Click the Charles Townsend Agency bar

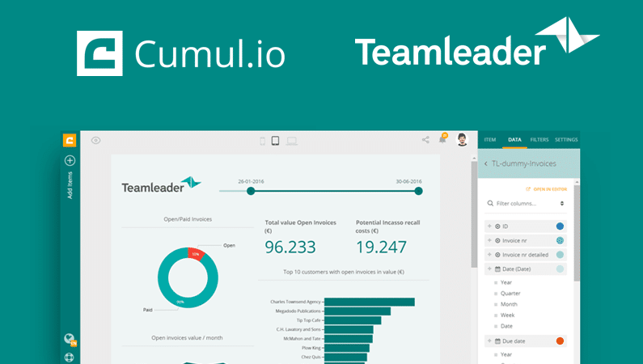pyautogui.click(x=370, y=302)
